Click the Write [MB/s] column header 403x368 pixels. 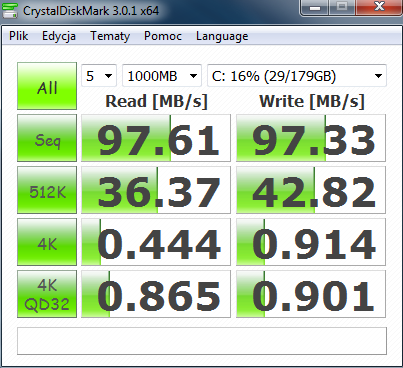point(312,101)
